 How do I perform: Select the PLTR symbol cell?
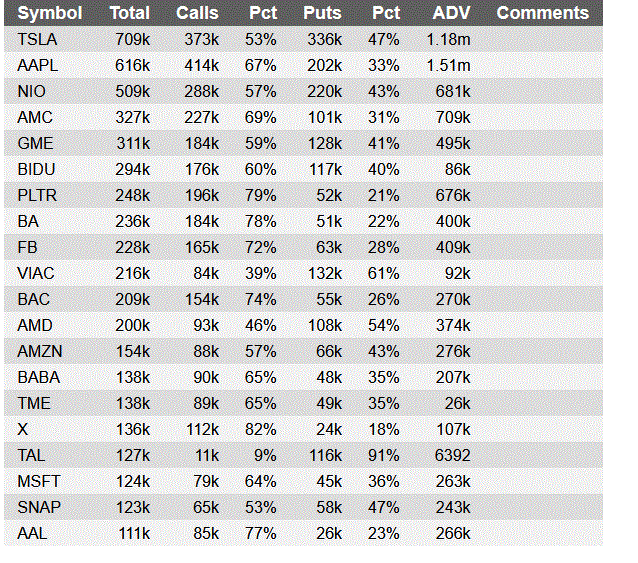click(38, 195)
